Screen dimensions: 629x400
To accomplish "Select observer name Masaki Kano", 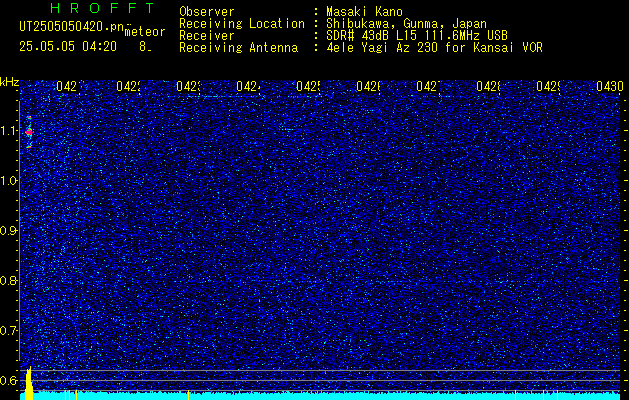I will tap(365, 12).
